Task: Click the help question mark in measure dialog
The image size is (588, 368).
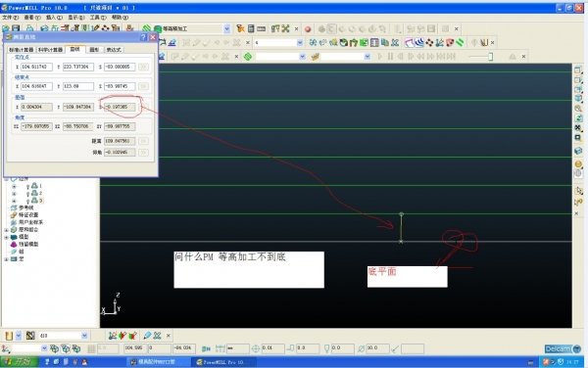Action: coord(143,37)
